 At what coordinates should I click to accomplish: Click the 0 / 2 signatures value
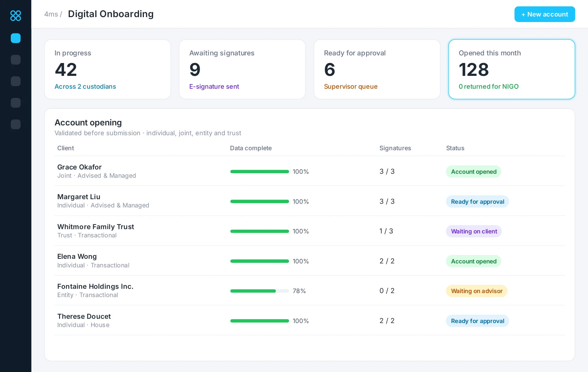387,291
